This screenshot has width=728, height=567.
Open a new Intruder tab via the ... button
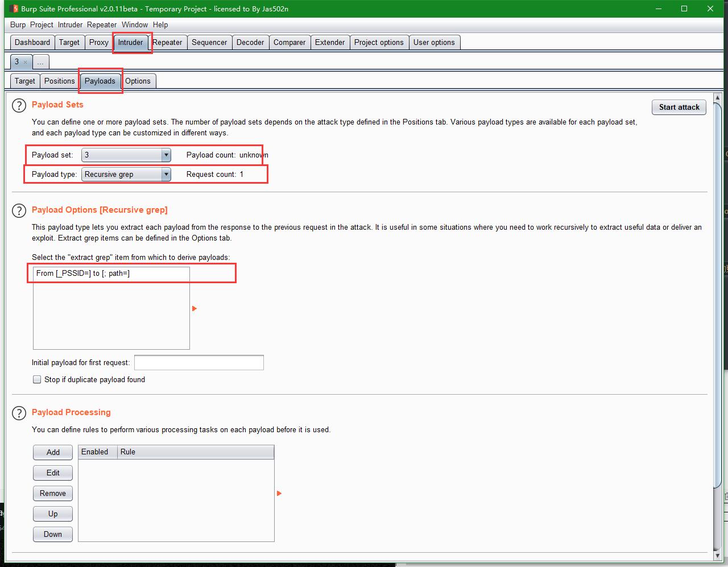tap(40, 61)
